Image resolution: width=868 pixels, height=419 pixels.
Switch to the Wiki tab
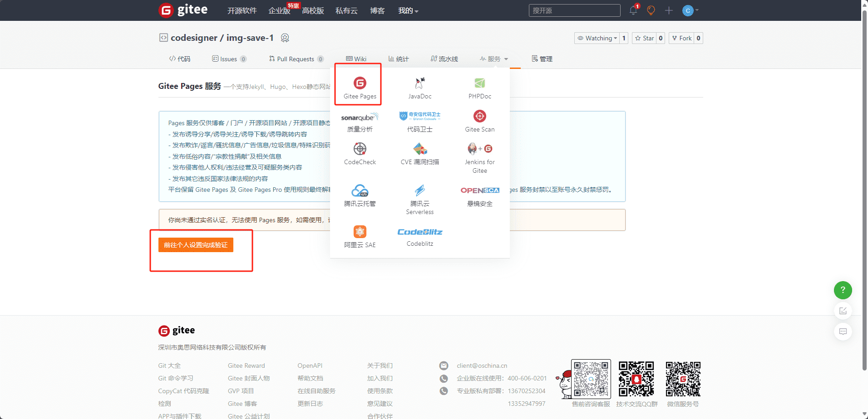point(356,59)
